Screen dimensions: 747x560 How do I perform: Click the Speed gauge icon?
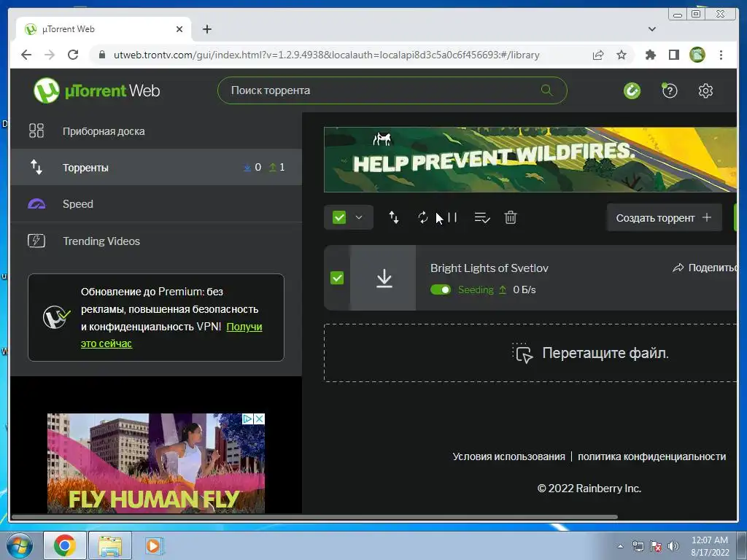click(x=36, y=204)
